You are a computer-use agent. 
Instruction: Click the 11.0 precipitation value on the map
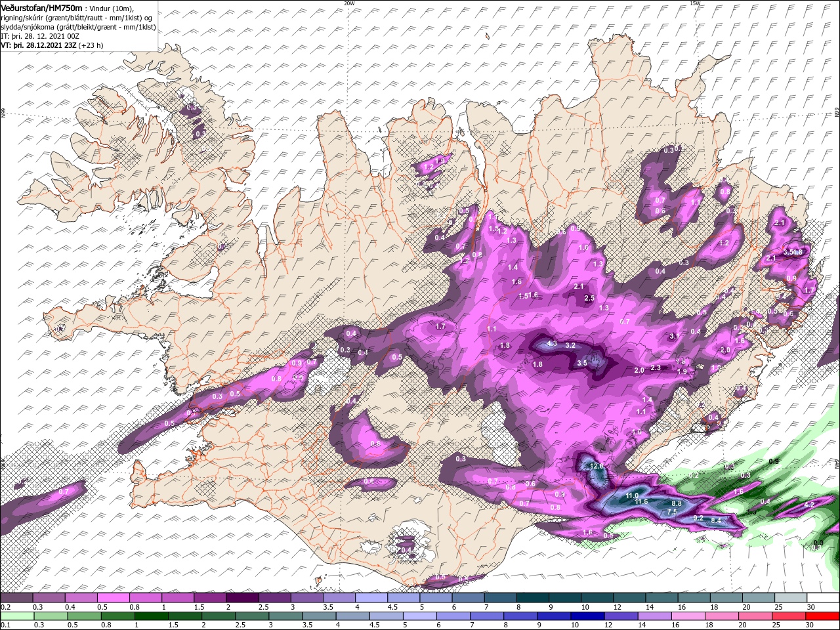click(632, 495)
